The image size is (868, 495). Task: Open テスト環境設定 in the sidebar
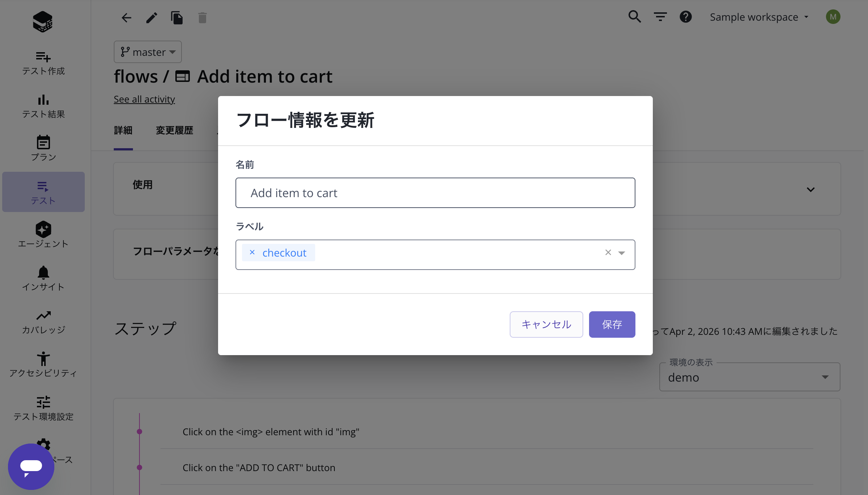click(43, 408)
